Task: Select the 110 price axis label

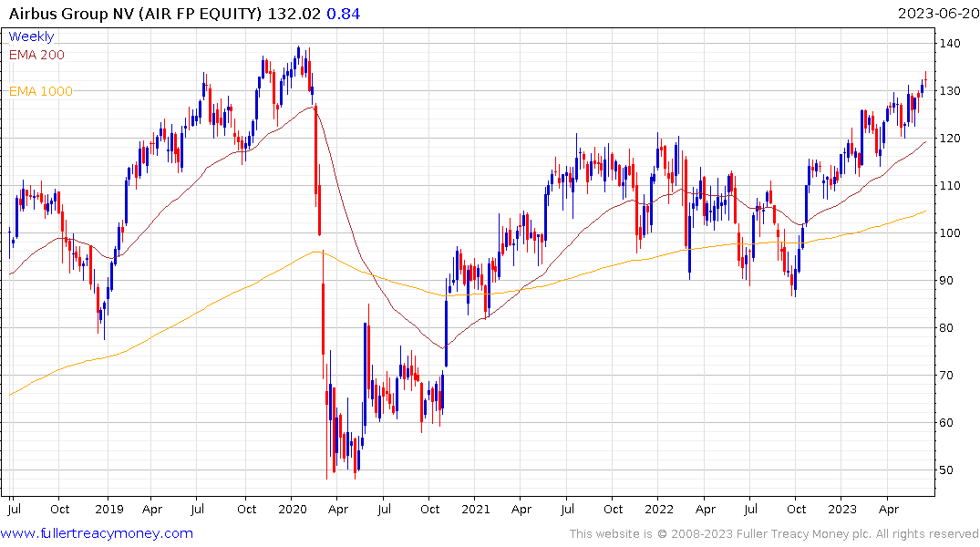Action: pos(949,186)
